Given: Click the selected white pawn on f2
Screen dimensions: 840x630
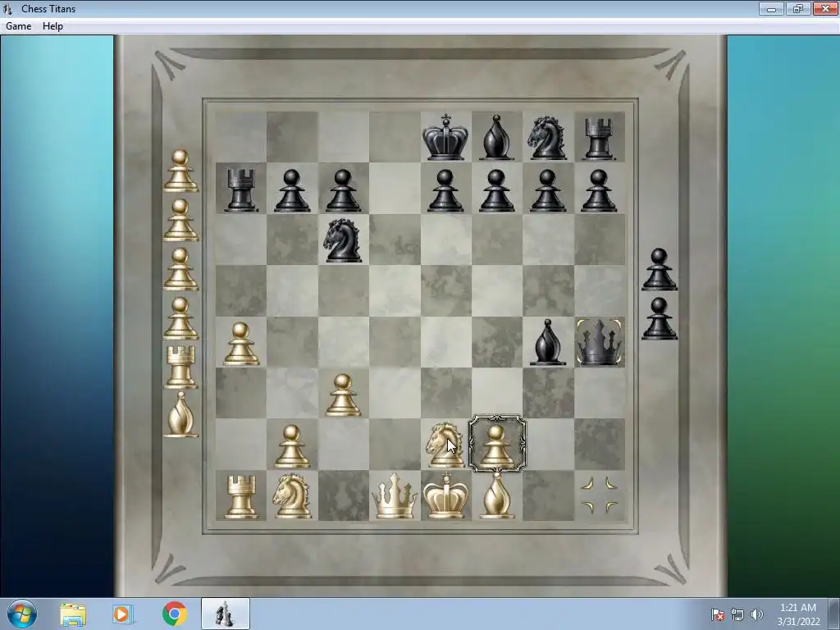Looking at the screenshot, I should point(497,444).
